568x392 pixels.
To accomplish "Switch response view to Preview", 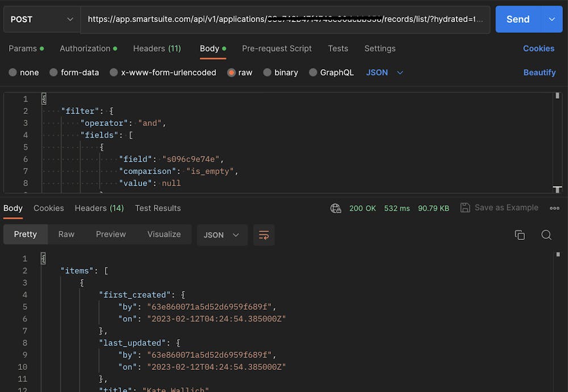I will coord(111,234).
